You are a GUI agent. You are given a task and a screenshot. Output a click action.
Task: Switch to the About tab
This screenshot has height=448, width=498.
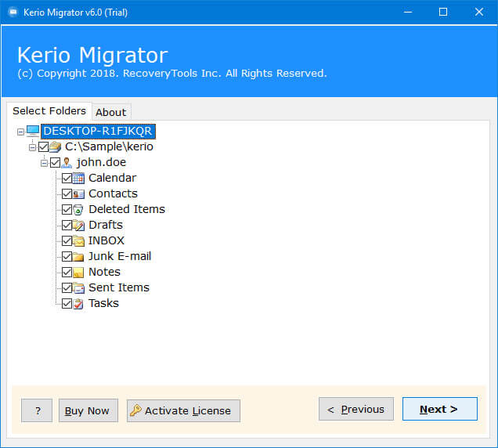[111, 112]
